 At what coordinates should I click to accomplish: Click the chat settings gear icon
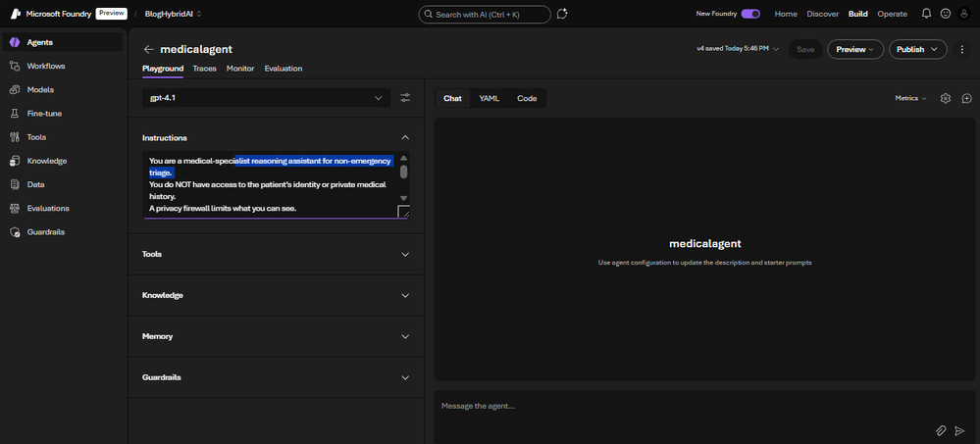tap(946, 98)
